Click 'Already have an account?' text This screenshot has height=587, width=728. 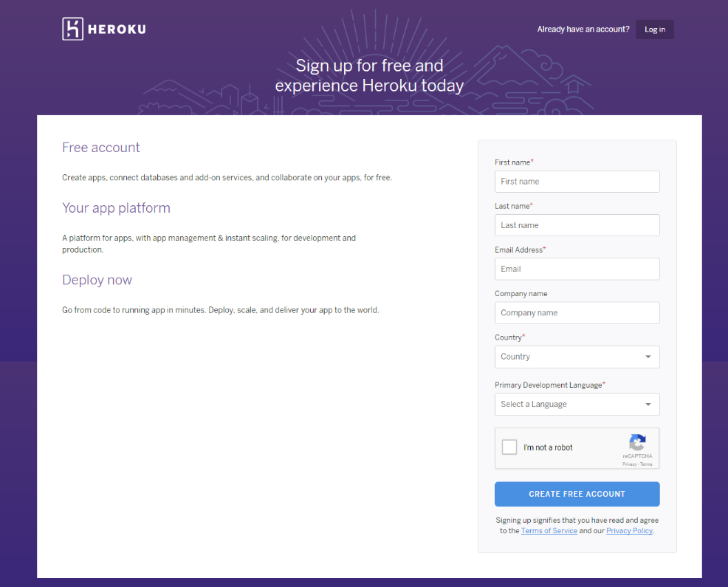[x=583, y=30]
